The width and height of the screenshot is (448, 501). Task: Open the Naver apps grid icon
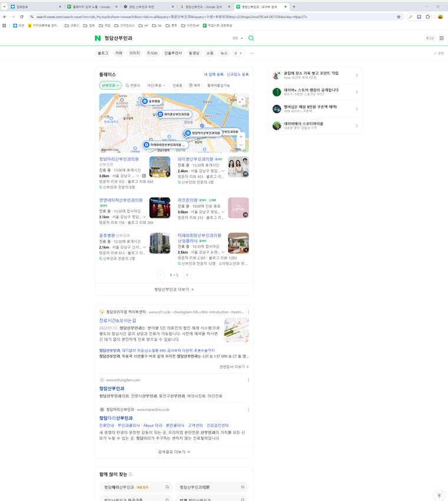[x=442, y=38]
